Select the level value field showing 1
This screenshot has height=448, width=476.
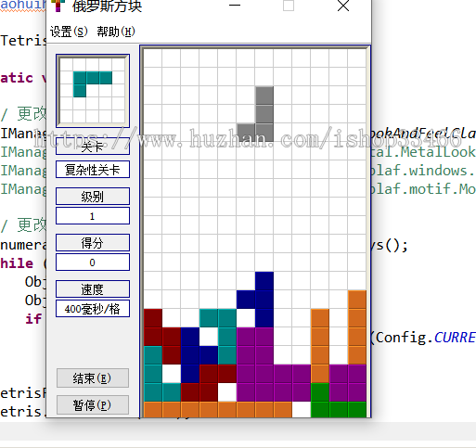click(x=93, y=216)
